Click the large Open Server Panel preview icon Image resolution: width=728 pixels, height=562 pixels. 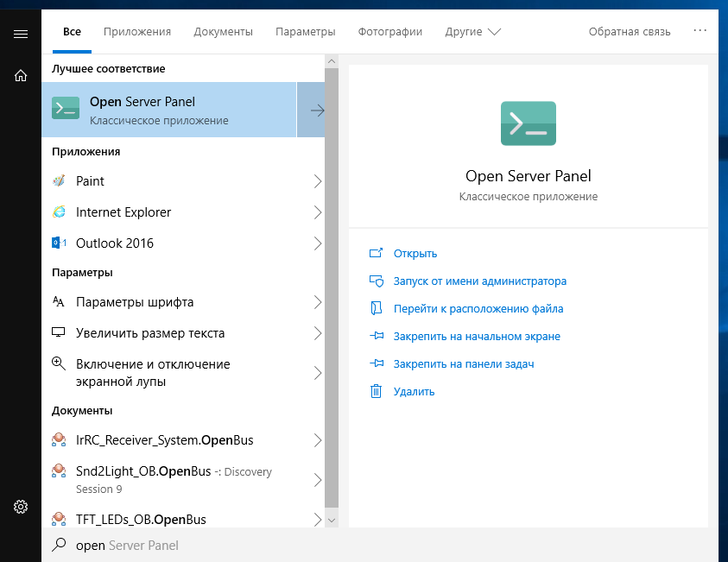(529, 123)
